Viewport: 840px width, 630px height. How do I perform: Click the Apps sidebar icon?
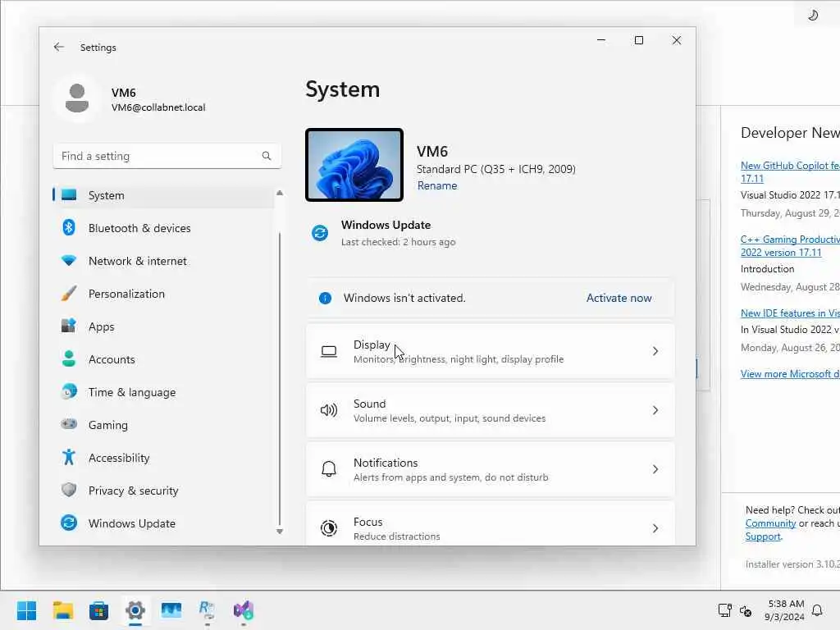[x=69, y=326]
